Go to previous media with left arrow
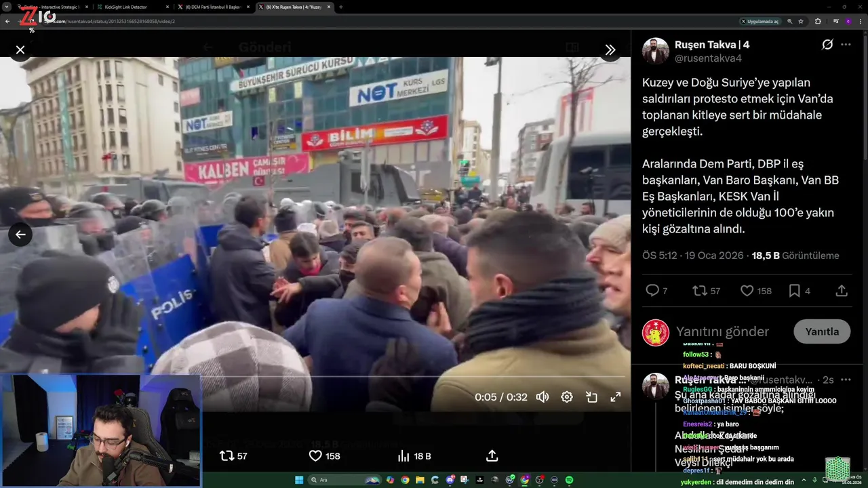Screen dimensions: 868x488 point(20,235)
